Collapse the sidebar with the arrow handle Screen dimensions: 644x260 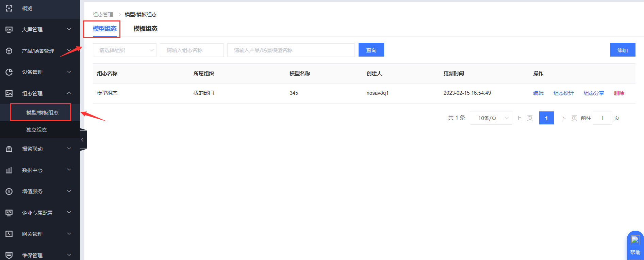click(83, 140)
